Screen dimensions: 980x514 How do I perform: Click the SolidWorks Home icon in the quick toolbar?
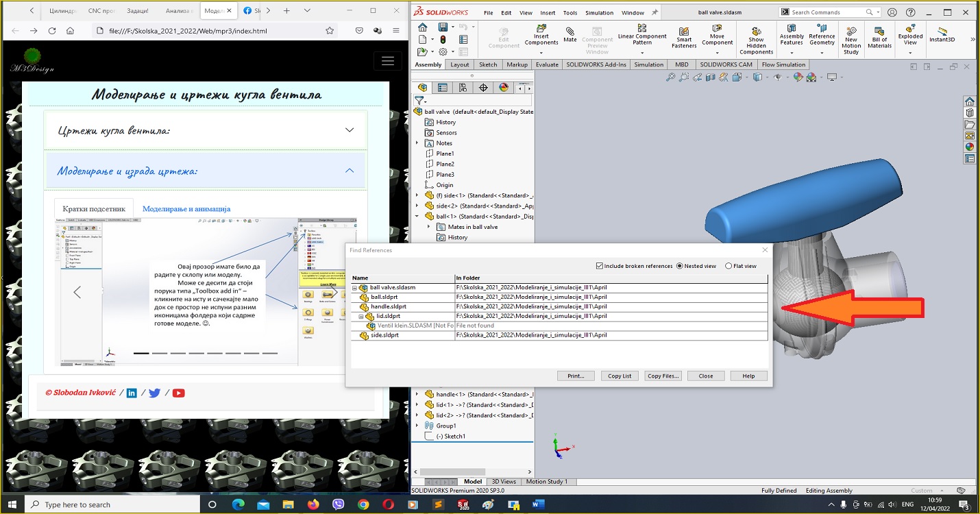[422, 27]
